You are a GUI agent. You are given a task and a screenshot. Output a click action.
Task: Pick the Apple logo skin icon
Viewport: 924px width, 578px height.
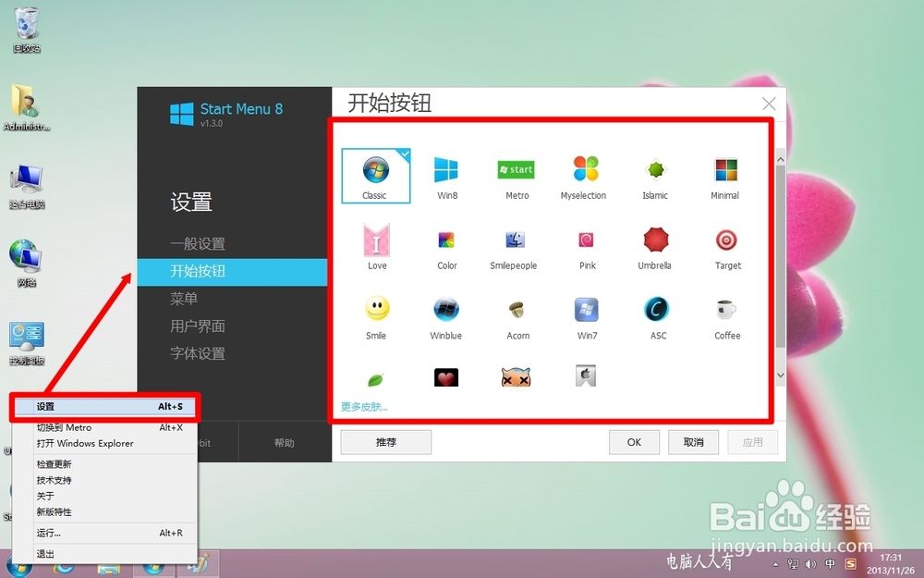[x=586, y=375]
